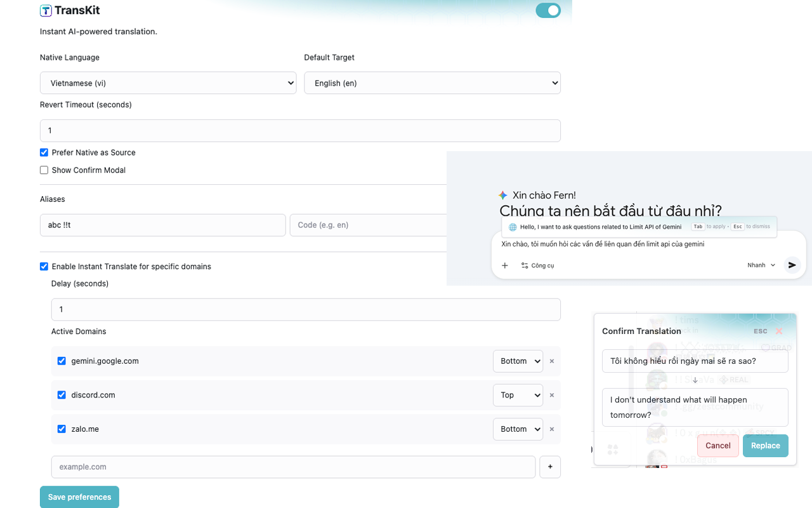Click the Esc key hint in suggestion bar
This screenshot has height=508, width=812.
737,227
